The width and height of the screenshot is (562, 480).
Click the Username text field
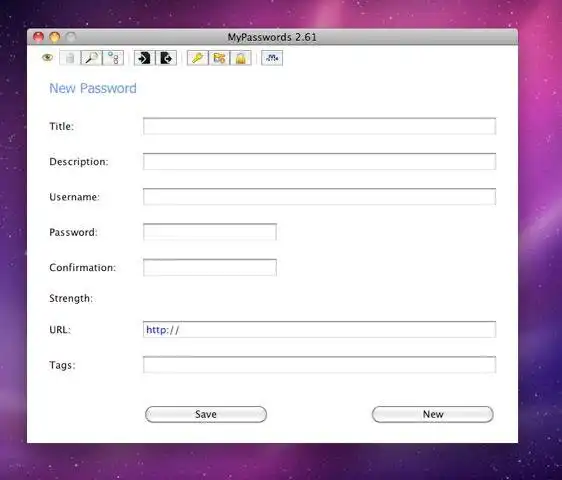tap(319, 197)
